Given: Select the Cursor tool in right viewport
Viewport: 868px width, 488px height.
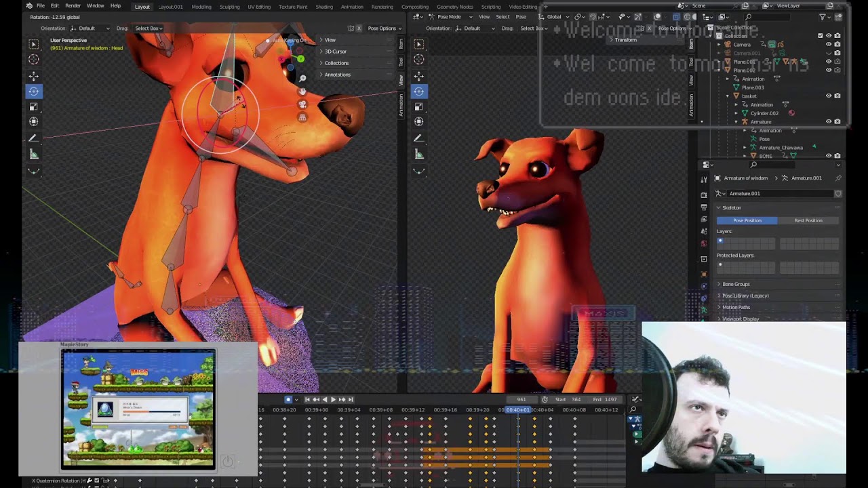Looking at the screenshot, I should point(418,59).
